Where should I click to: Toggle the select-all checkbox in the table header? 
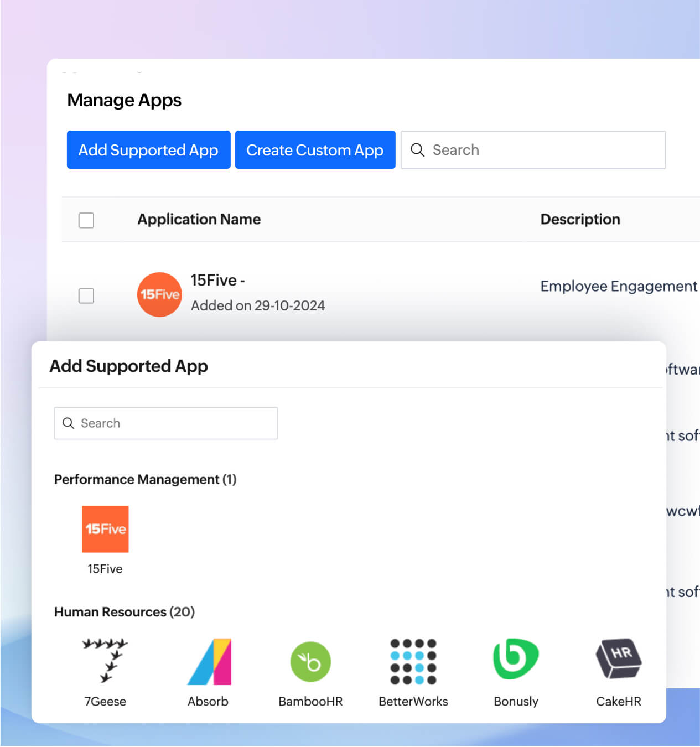point(86,220)
